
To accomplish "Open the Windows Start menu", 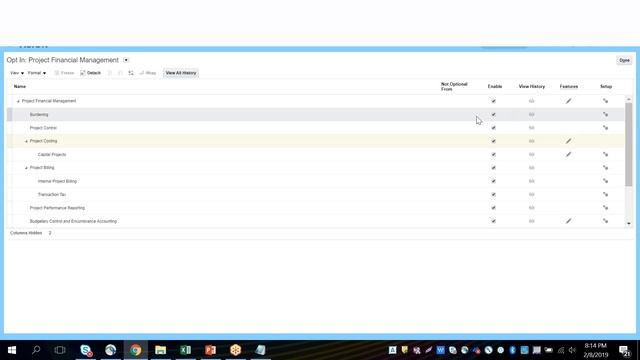I will coord(12,350).
